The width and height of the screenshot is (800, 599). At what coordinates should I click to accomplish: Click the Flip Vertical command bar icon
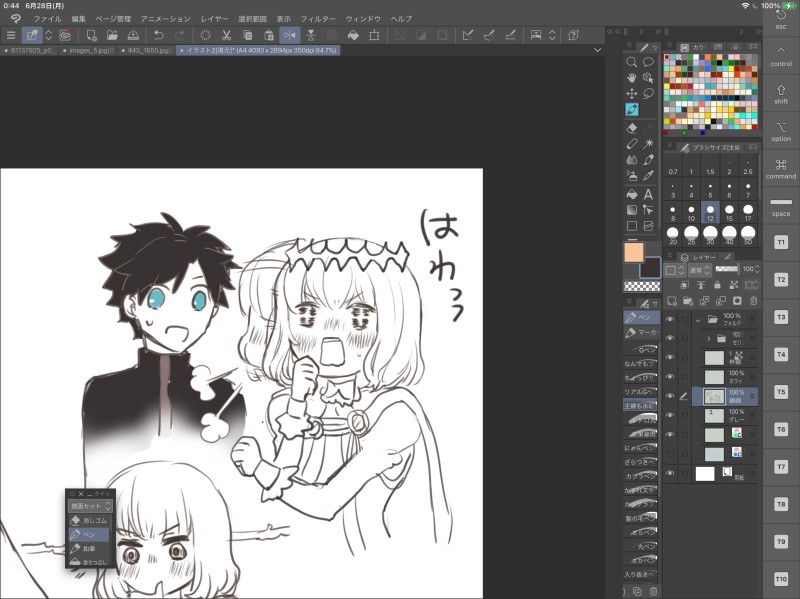(x=311, y=35)
